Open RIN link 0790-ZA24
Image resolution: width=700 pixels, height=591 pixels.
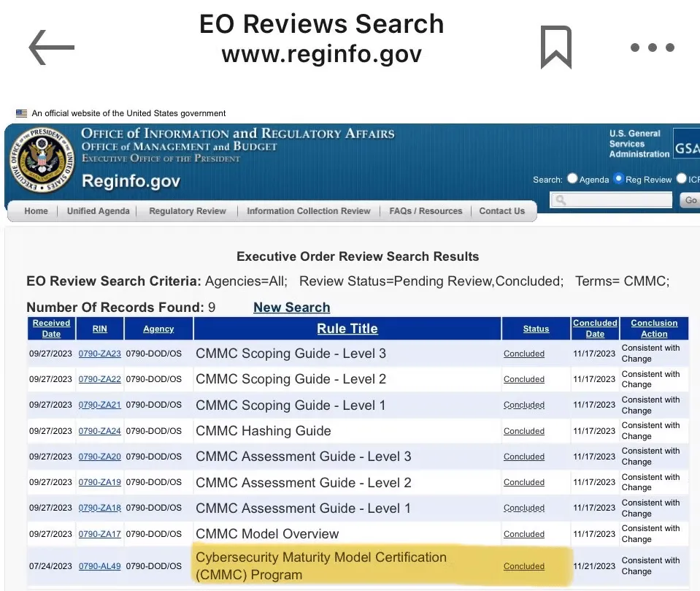pyautogui.click(x=99, y=430)
